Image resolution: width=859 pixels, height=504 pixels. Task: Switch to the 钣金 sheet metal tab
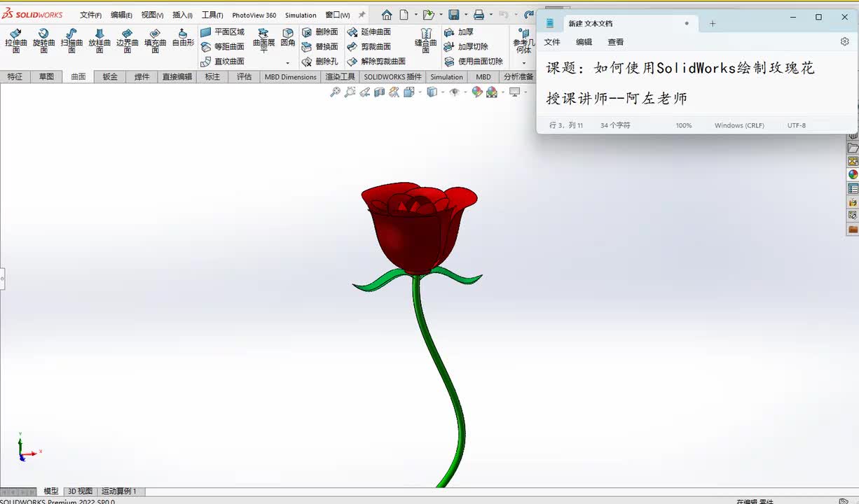110,77
